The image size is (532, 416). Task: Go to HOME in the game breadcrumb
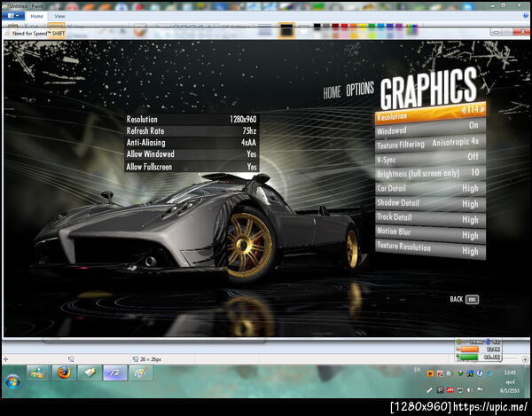(332, 92)
